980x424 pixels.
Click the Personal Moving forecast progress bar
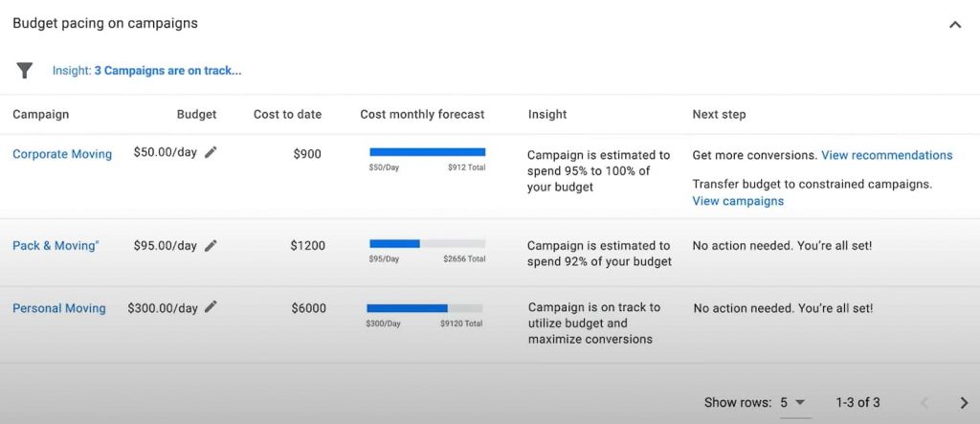pos(425,308)
